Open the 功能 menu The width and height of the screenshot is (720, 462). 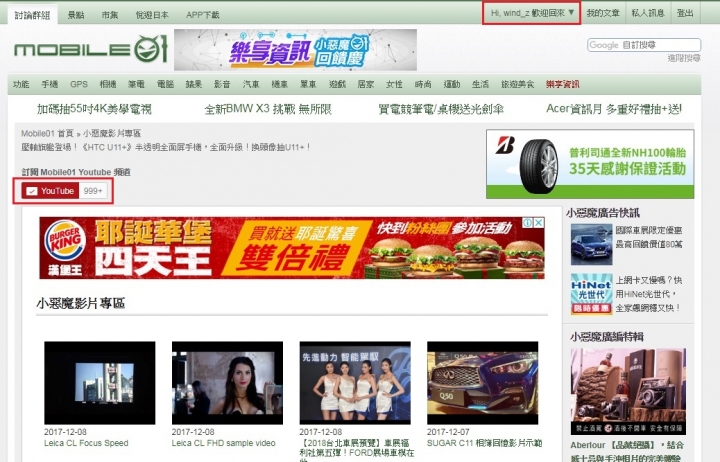(x=21, y=84)
